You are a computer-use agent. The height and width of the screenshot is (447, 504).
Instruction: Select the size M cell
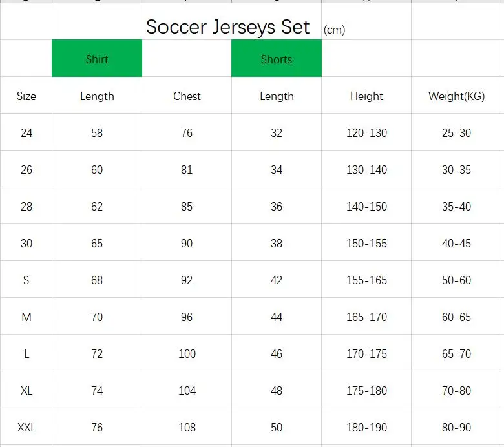coord(26,317)
